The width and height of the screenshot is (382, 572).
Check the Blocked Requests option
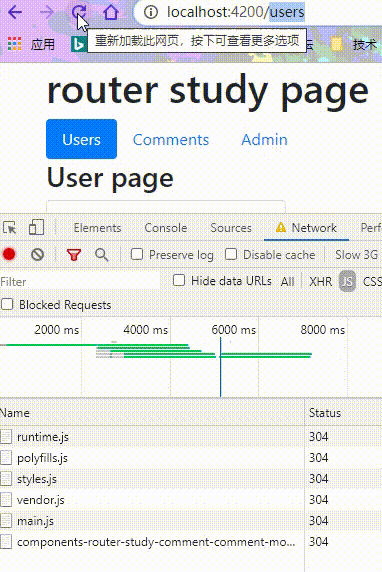pyautogui.click(x=7, y=304)
